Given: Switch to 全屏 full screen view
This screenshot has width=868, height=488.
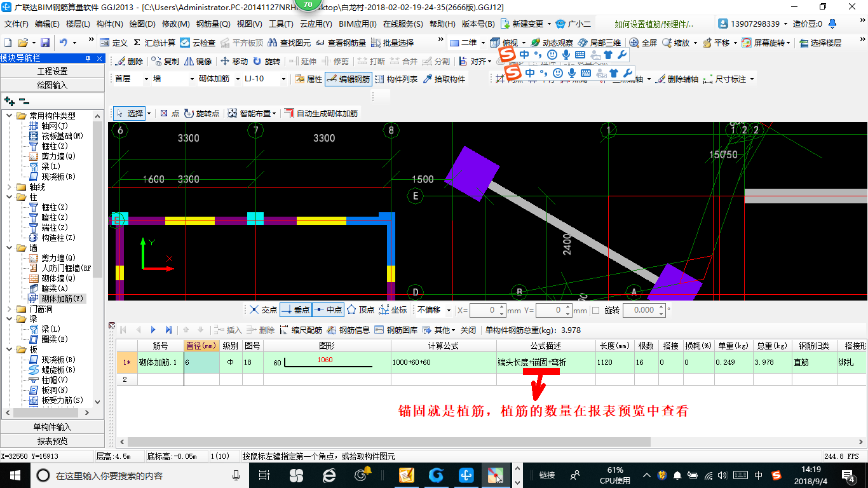Looking at the screenshot, I should (643, 43).
